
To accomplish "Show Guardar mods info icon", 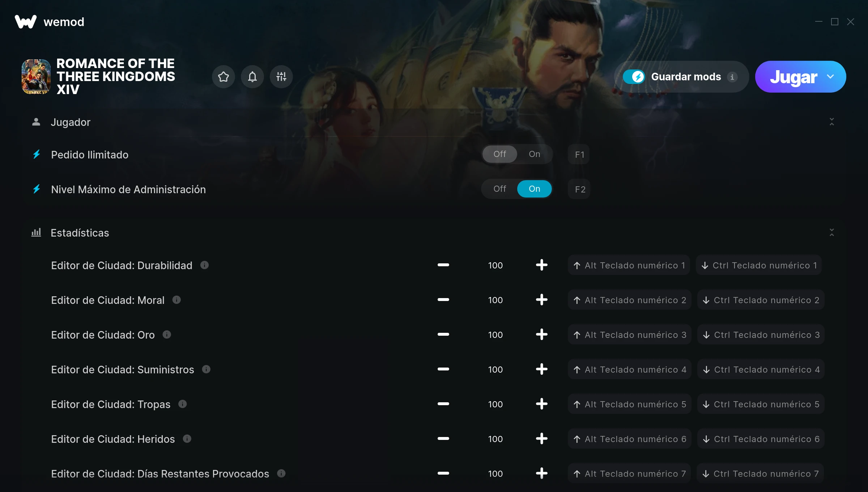I will click(732, 77).
